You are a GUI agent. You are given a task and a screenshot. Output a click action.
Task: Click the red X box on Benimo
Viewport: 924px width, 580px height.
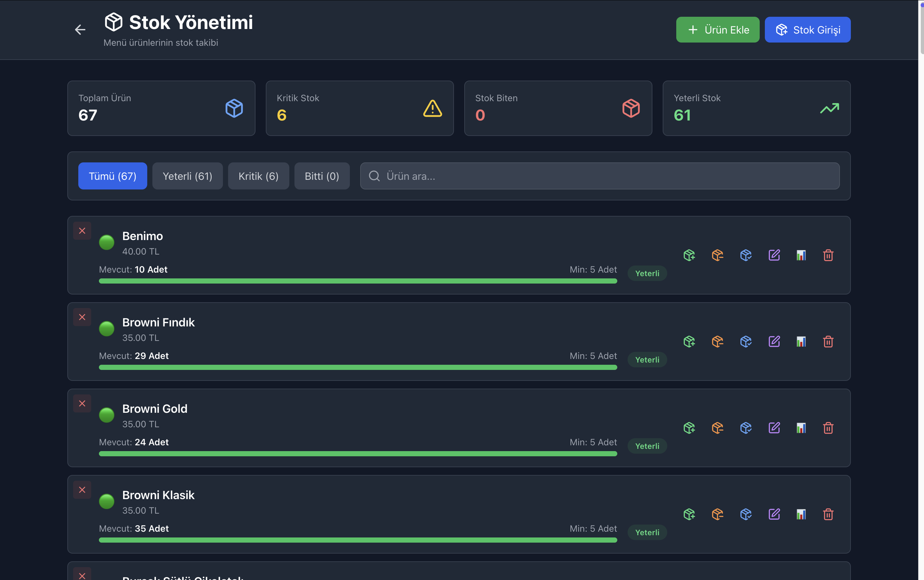coord(82,231)
